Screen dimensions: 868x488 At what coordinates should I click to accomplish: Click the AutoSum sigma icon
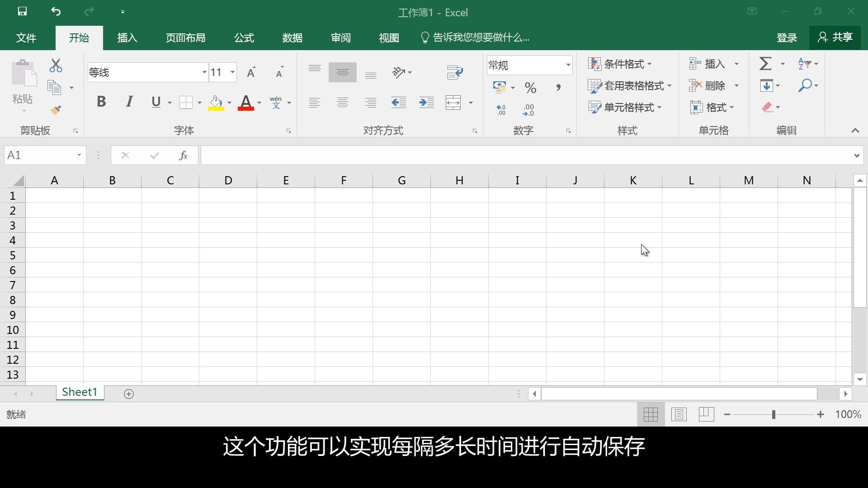coord(765,64)
